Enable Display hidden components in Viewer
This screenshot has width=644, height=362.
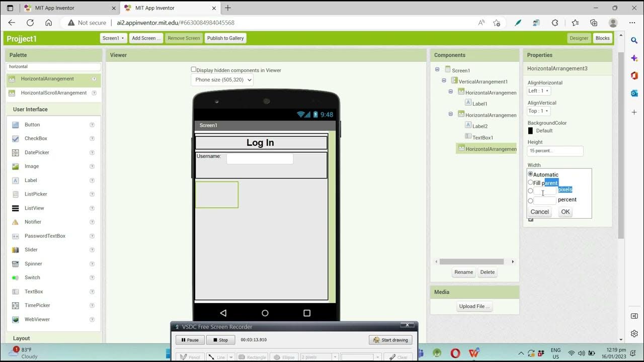(x=194, y=70)
